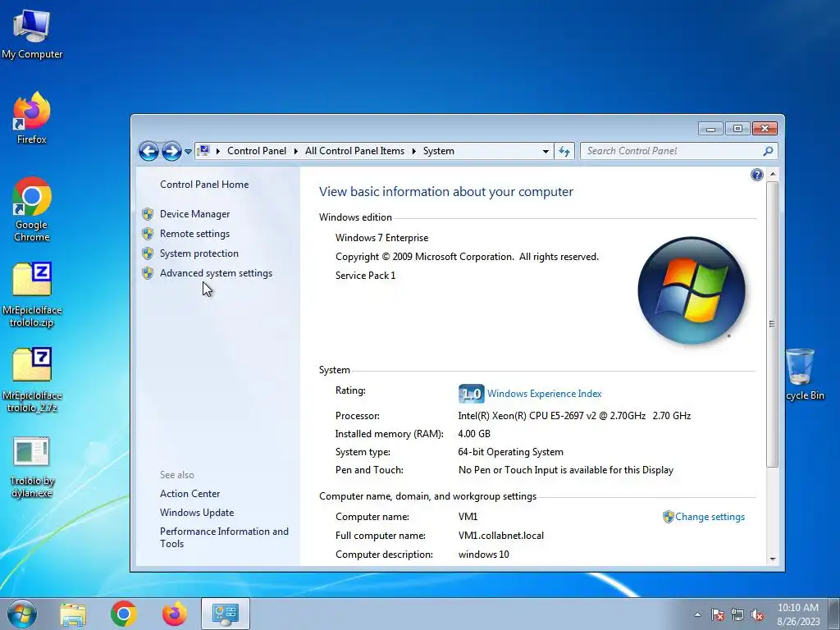
Task: Select Trololo by dylan.exe desktop icon
Action: click(32, 467)
